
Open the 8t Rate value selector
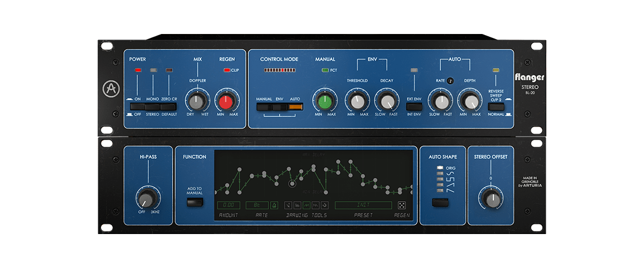[x=257, y=205]
